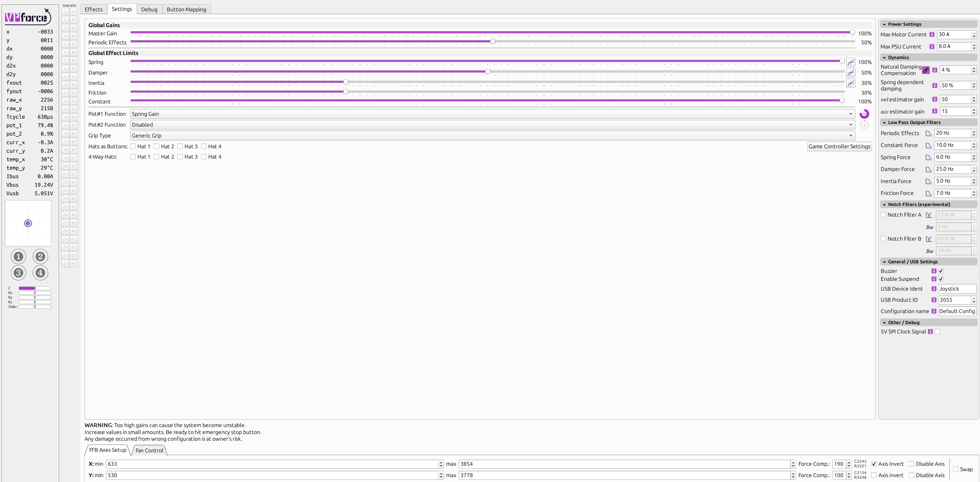Image resolution: width=980 pixels, height=482 pixels.
Task: Open Spring limit curve editor icon
Action: (851, 62)
